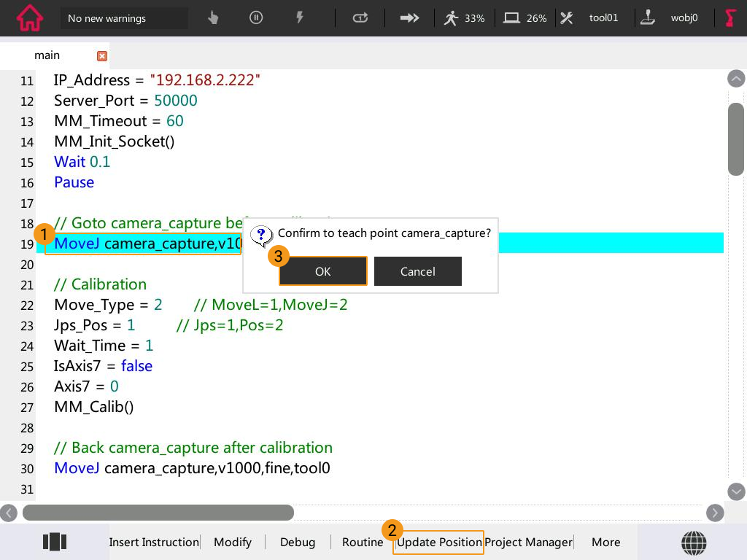Open the globe language icon

click(x=694, y=542)
